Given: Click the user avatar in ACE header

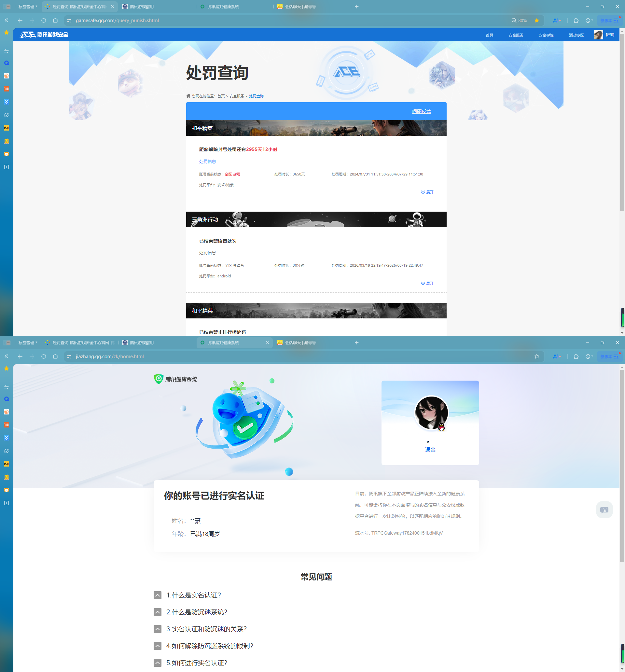Looking at the screenshot, I should [x=598, y=35].
